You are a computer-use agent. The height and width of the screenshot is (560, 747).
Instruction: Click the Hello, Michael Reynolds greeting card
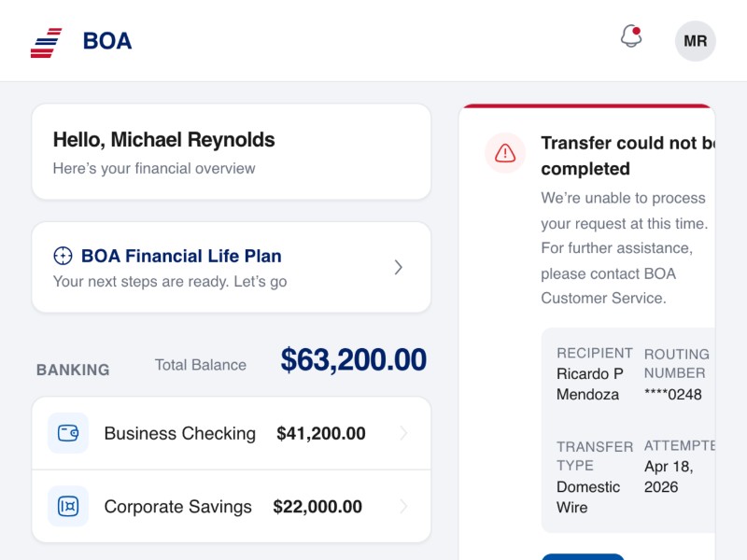(x=231, y=152)
